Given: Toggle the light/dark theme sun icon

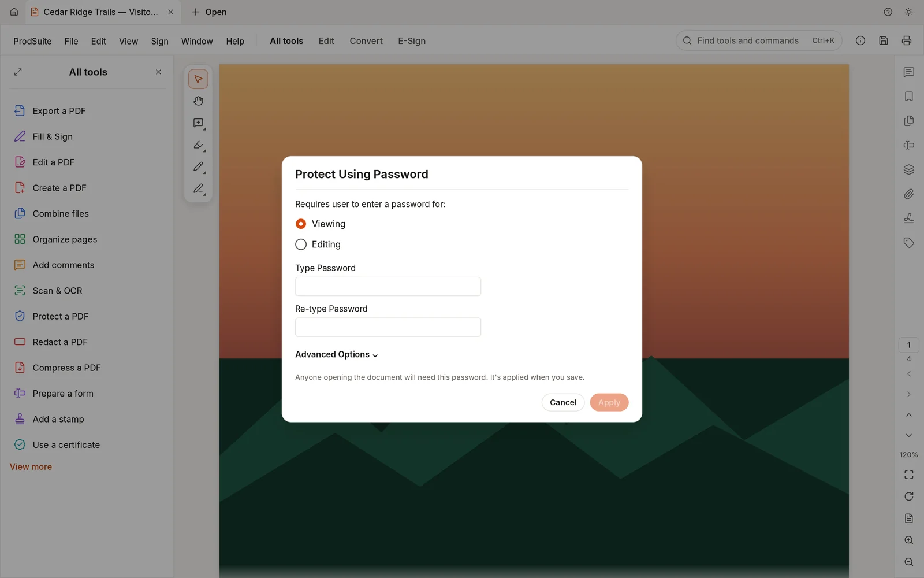Looking at the screenshot, I should (908, 12).
